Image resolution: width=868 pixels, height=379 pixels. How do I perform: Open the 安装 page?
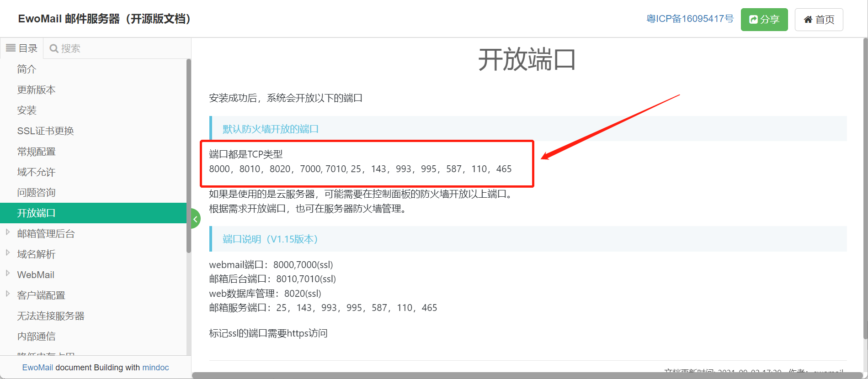pos(27,111)
